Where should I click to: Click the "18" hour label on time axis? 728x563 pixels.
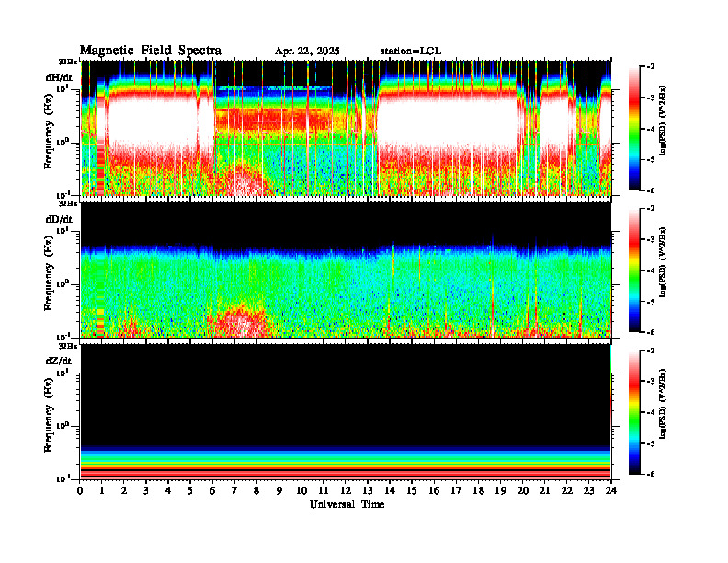478,490
